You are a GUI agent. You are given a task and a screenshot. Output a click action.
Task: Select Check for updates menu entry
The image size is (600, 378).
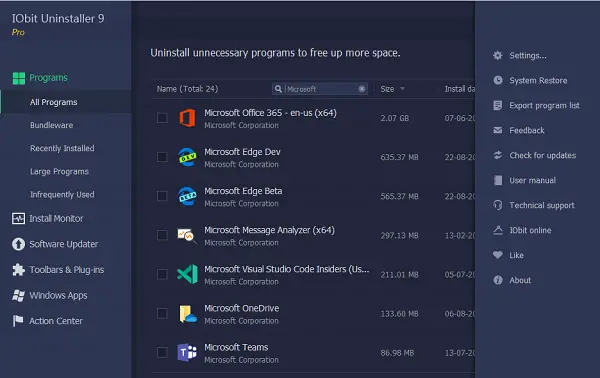tap(542, 155)
